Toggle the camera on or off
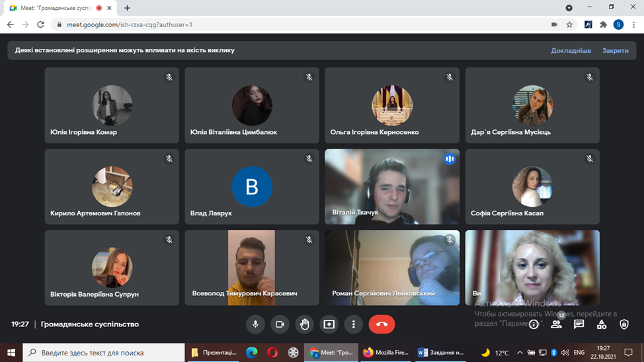The image size is (644, 362). 280,324
